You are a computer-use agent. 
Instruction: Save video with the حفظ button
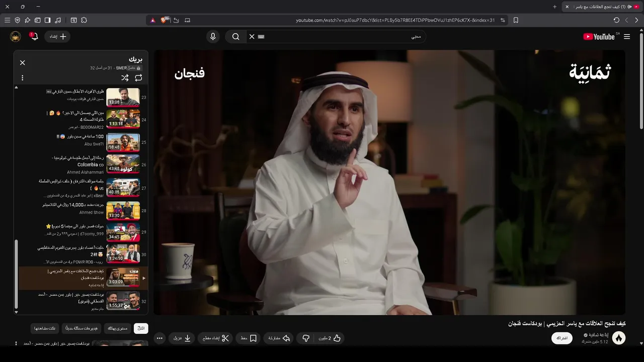pyautogui.click(x=249, y=338)
